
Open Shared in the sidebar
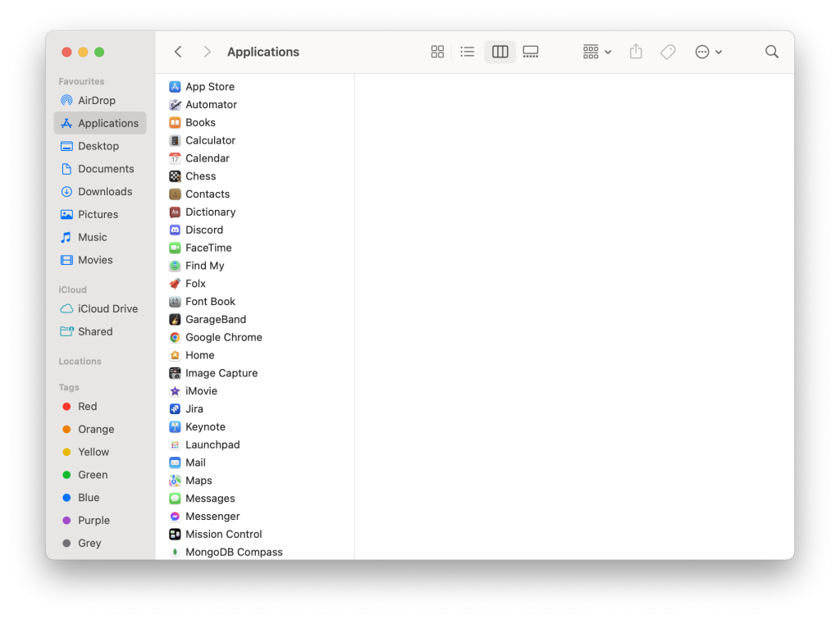click(x=99, y=331)
